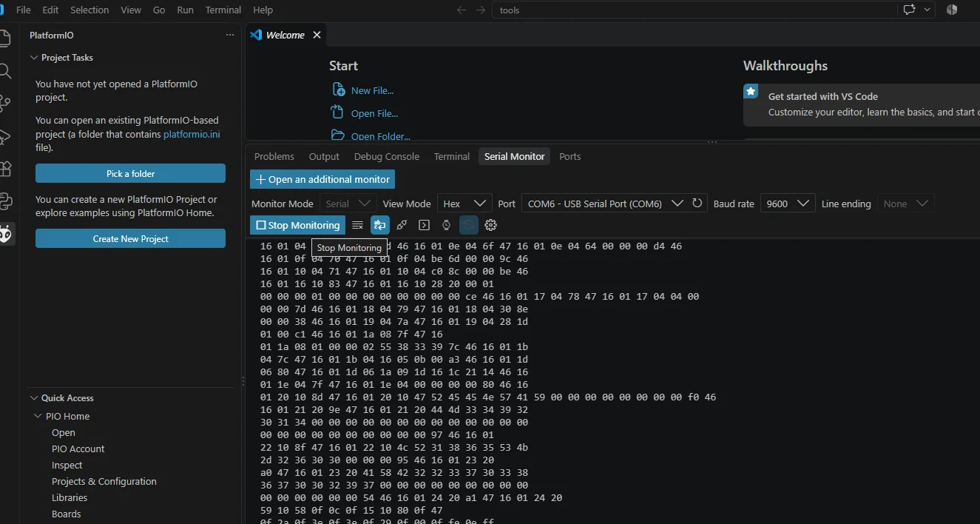Open the COM6 port dropdown
This screenshot has width=980, height=524.
(604, 204)
